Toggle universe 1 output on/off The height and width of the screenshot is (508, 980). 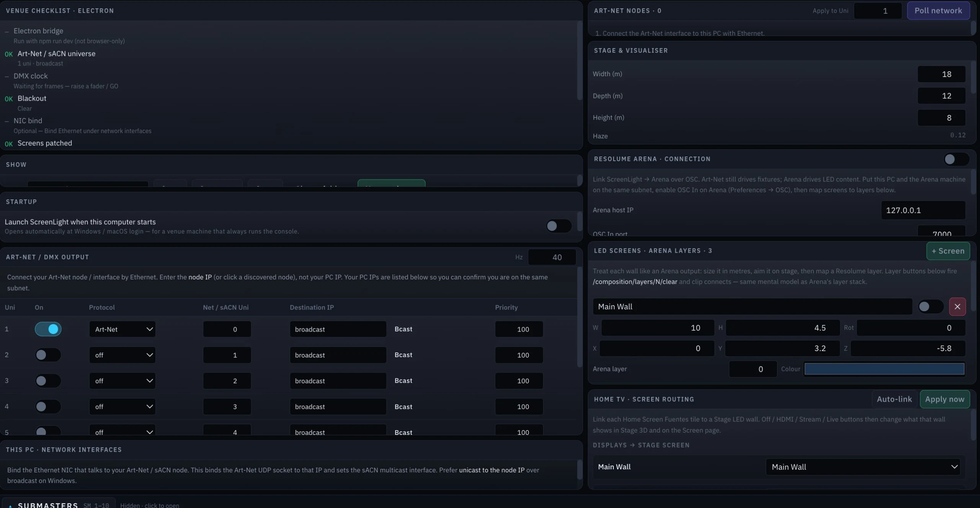point(48,329)
